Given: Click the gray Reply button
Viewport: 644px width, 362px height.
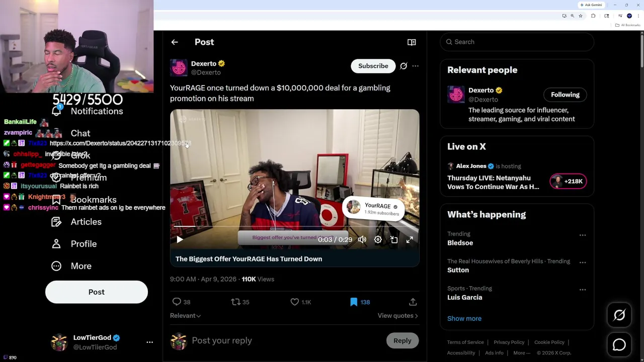Looking at the screenshot, I should (x=402, y=340).
